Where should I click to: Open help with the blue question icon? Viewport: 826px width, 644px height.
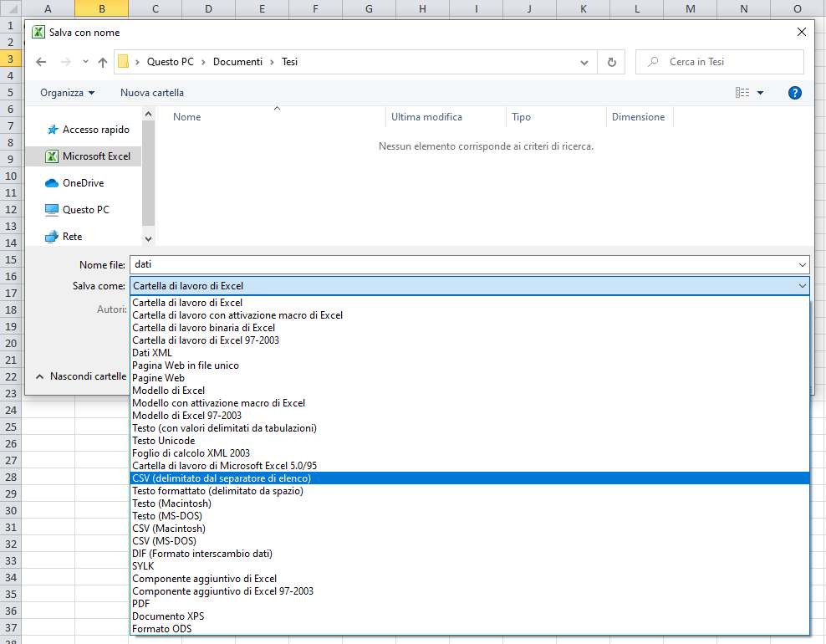[x=795, y=93]
